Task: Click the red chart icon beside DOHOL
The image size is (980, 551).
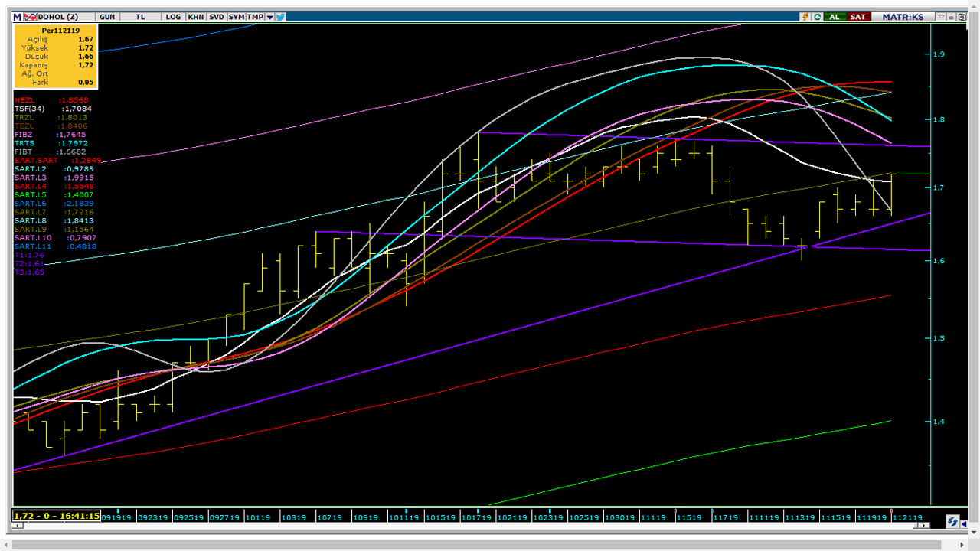Action: click(29, 17)
